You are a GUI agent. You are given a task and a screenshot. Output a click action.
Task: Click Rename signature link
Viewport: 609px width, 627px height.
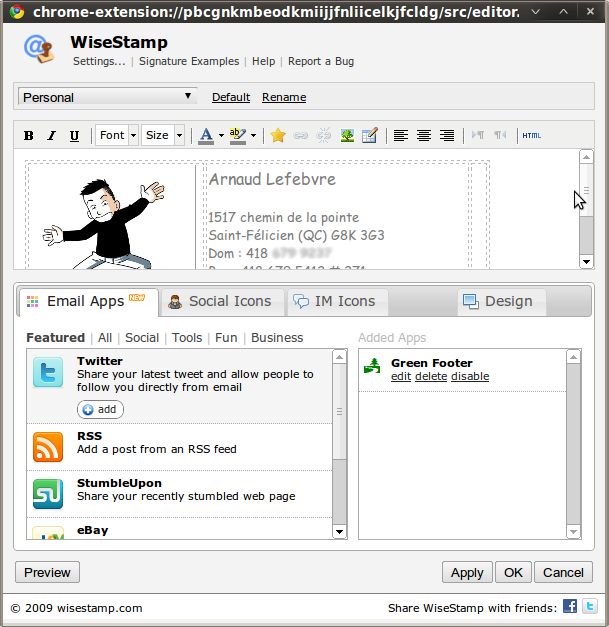click(284, 97)
